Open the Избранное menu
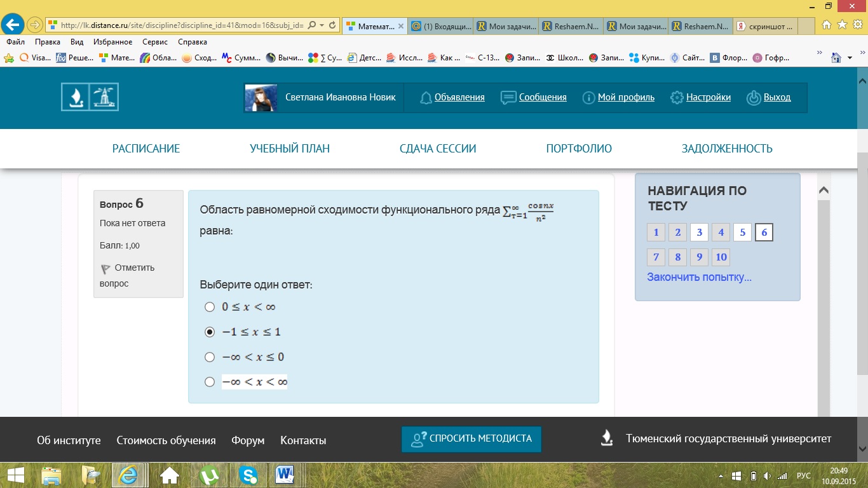The image size is (868, 488). tap(112, 42)
